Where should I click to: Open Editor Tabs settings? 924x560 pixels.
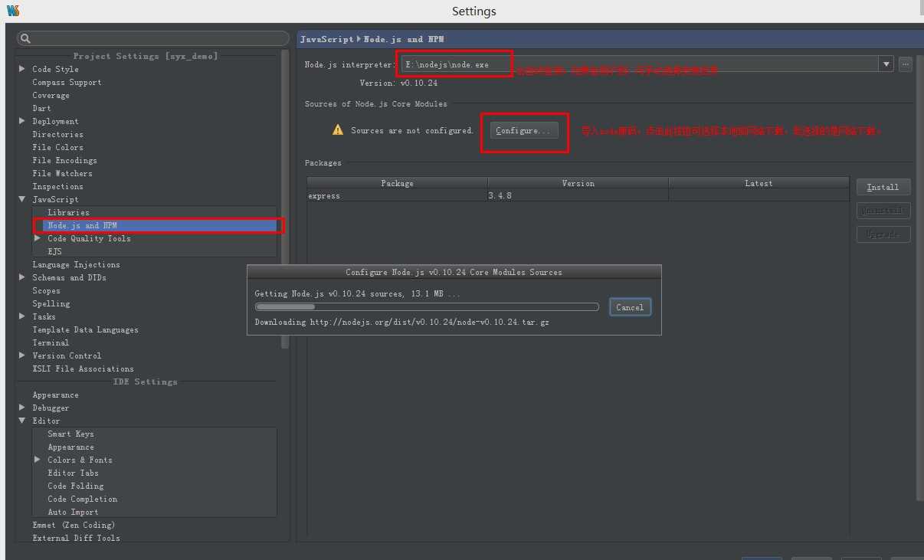pos(73,473)
